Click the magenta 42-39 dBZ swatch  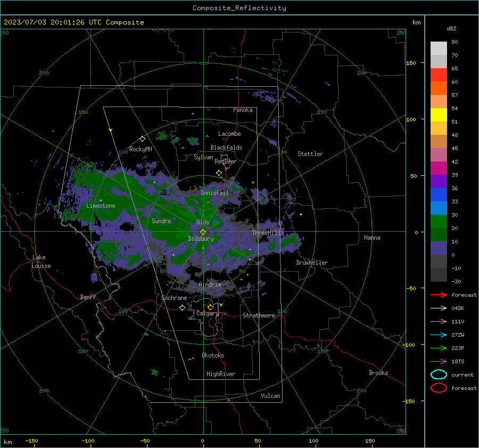click(439, 168)
